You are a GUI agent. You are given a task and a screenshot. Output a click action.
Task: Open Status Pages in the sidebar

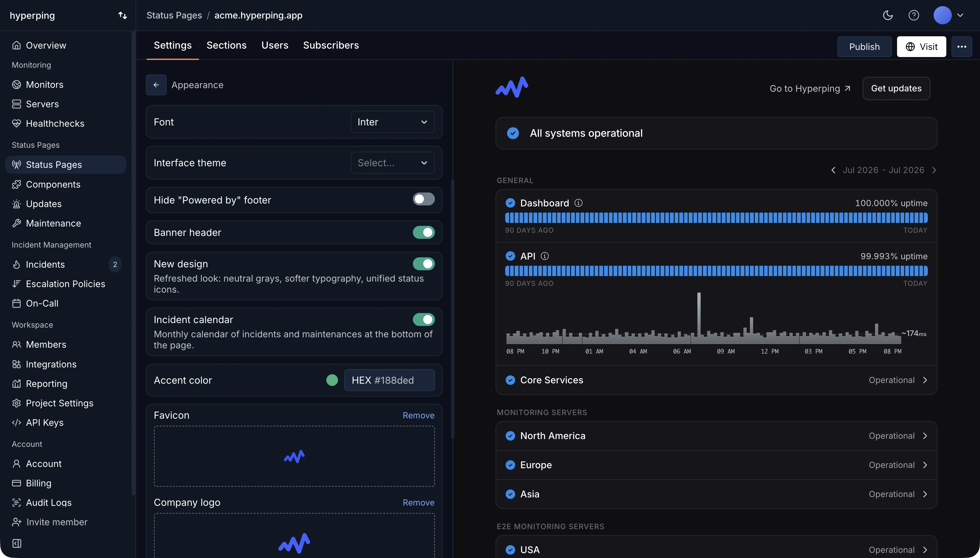click(65, 165)
